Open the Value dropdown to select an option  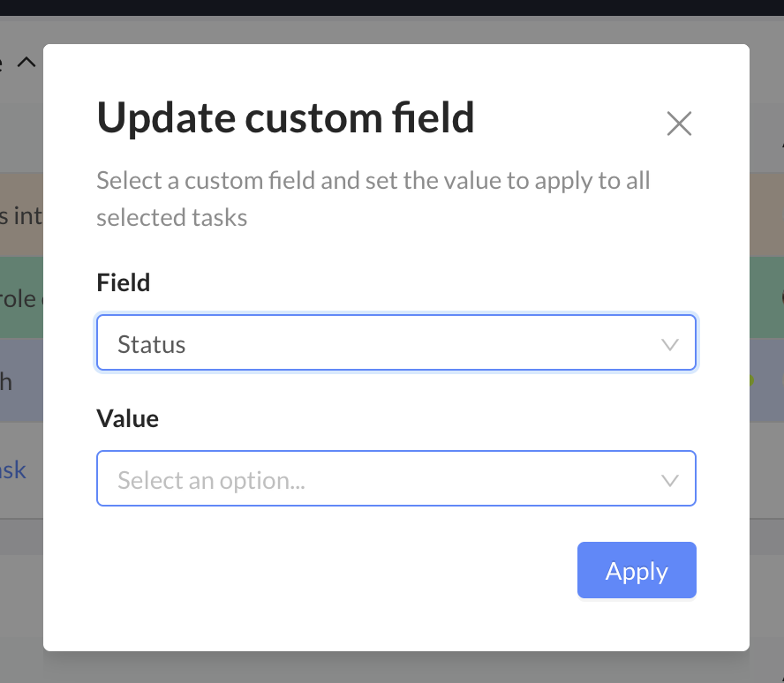pos(396,478)
